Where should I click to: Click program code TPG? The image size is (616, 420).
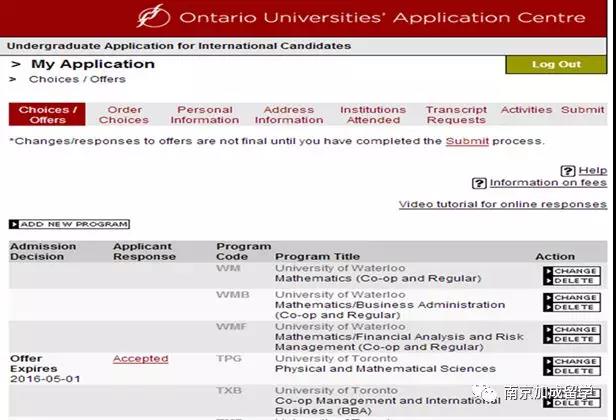229,359
